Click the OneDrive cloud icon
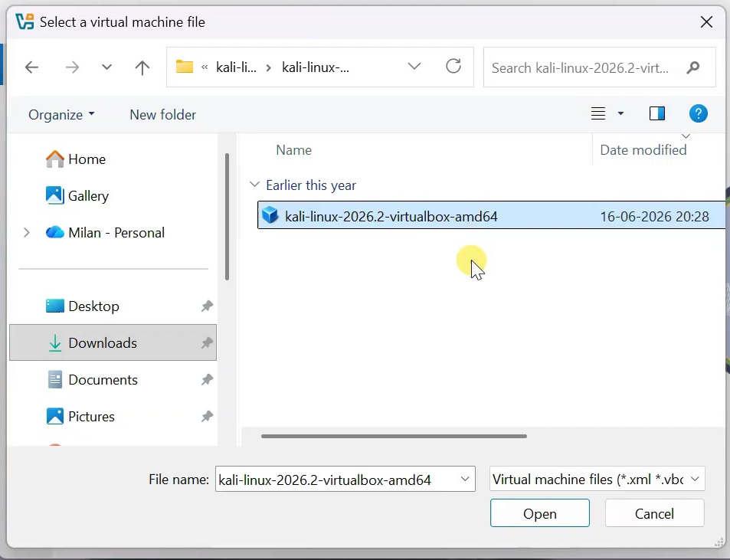Viewport: 730px width, 560px height. 55,232
